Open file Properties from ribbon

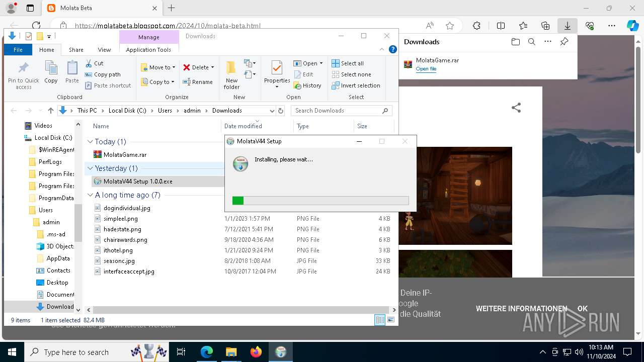point(277,74)
